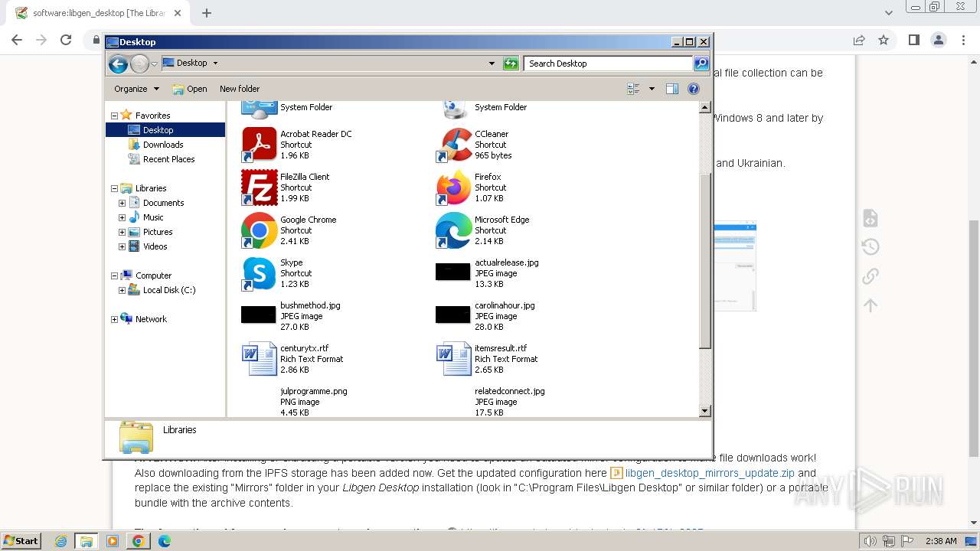Select the centurytx.rtf document icon
Screen dimensions: 980x551
(259, 358)
